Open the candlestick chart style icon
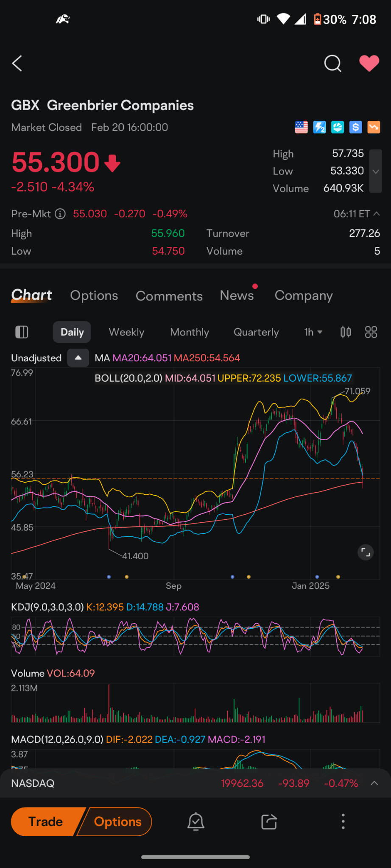Image resolution: width=391 pixels, height=868 pixels. [346, 332]
